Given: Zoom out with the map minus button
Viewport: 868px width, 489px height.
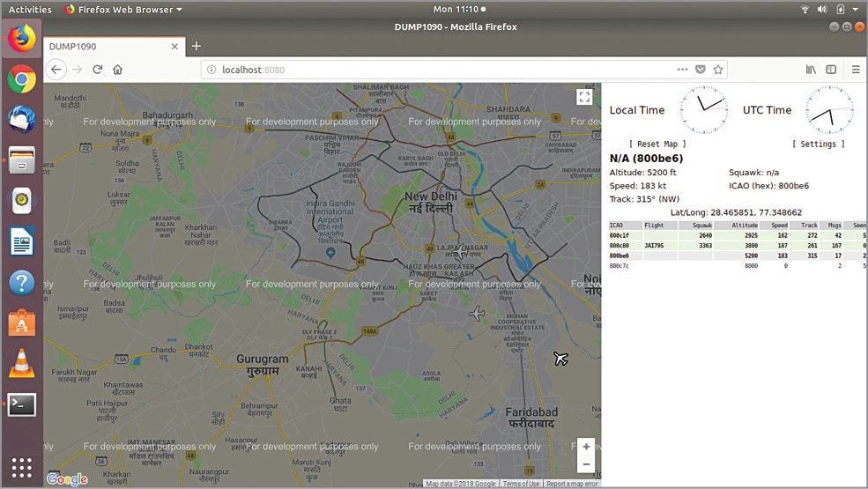Looking at the screenshot, I should pyautogui.click(x=586, y=463).
